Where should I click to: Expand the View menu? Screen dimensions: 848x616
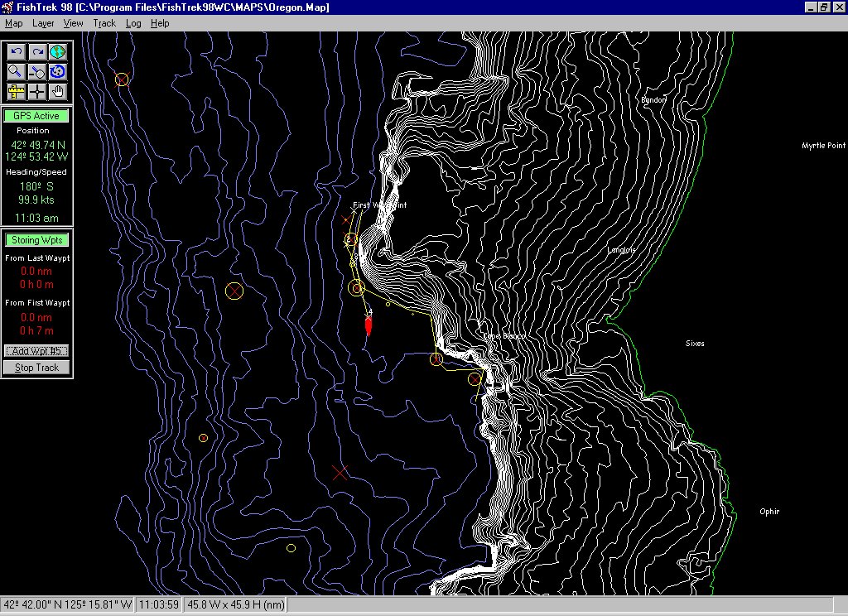point(74,23)
